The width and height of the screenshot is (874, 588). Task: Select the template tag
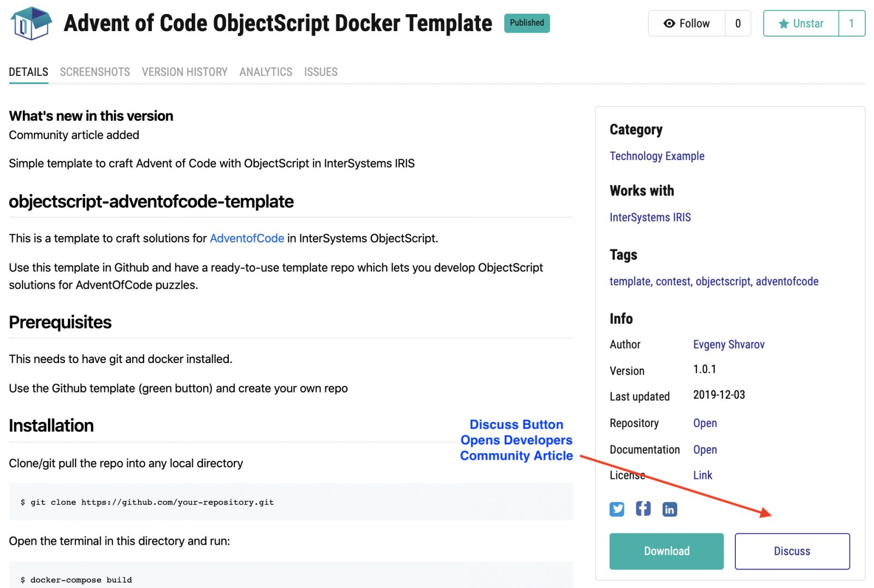(x=630, y=282)
